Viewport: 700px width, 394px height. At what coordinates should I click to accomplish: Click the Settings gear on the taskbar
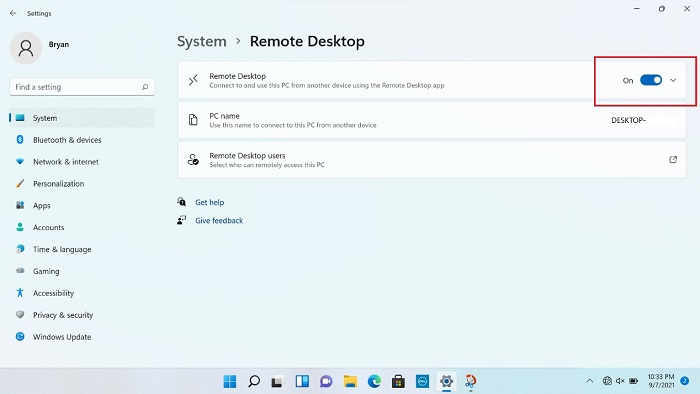tap(446, 381)
